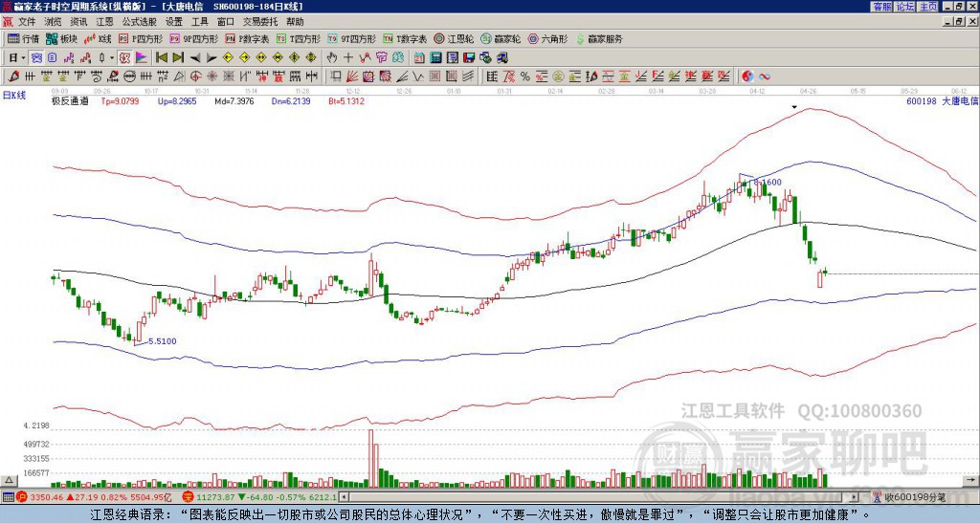This screenshot has height=524, width=980.
Task: Jump to last bar with skip-forward arrow
Action: [178, 57]
